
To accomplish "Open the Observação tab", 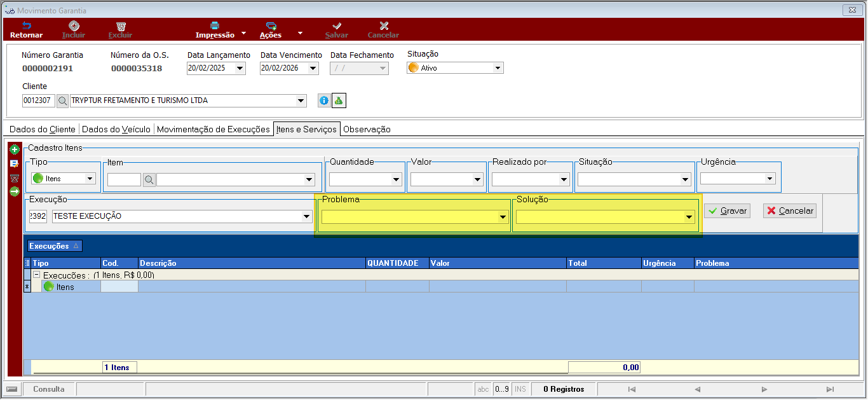I will coord(367,129).
